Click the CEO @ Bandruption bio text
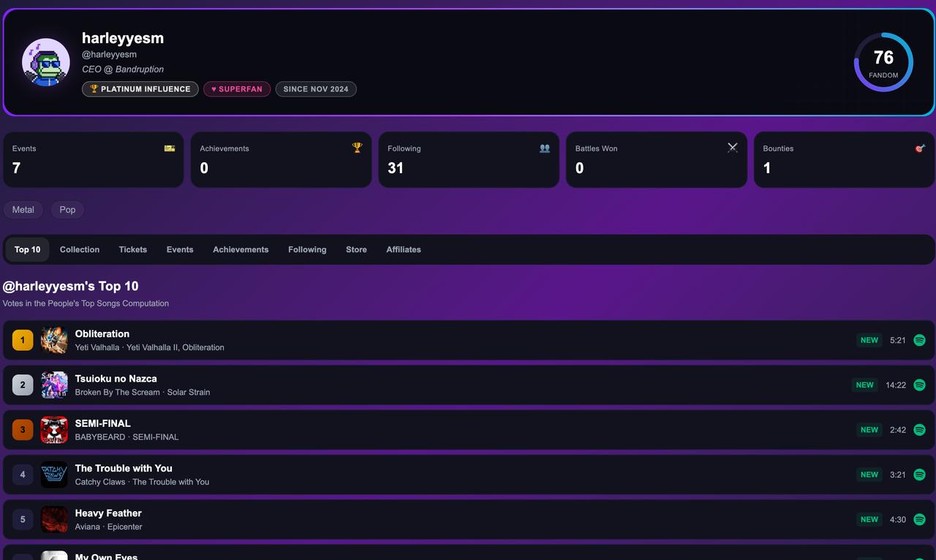The height and width of the screenshot is (560, 936). (x=123, y=69)
